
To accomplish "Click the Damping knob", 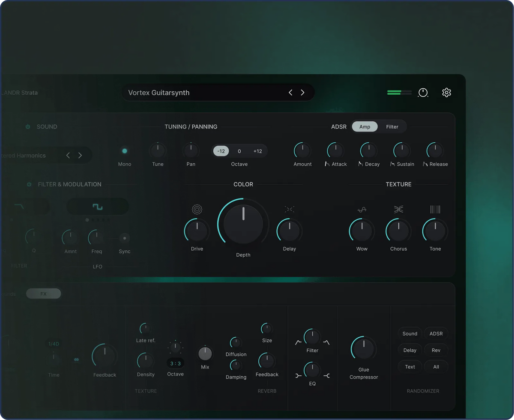I will pyautogui.click(x=236, y=365).
